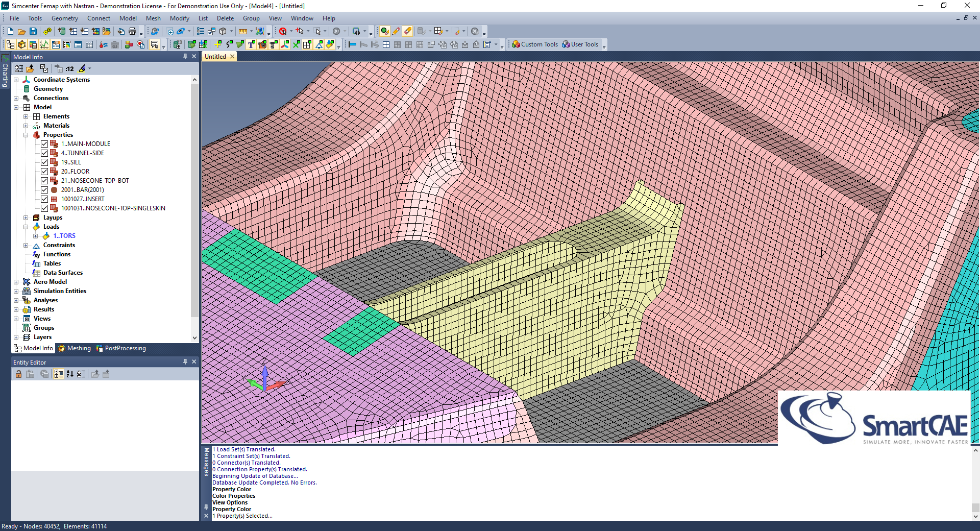
Task: Click the highlighter pencil icon in toolbar
Action: pyautogui.click(x=396, y=31)
